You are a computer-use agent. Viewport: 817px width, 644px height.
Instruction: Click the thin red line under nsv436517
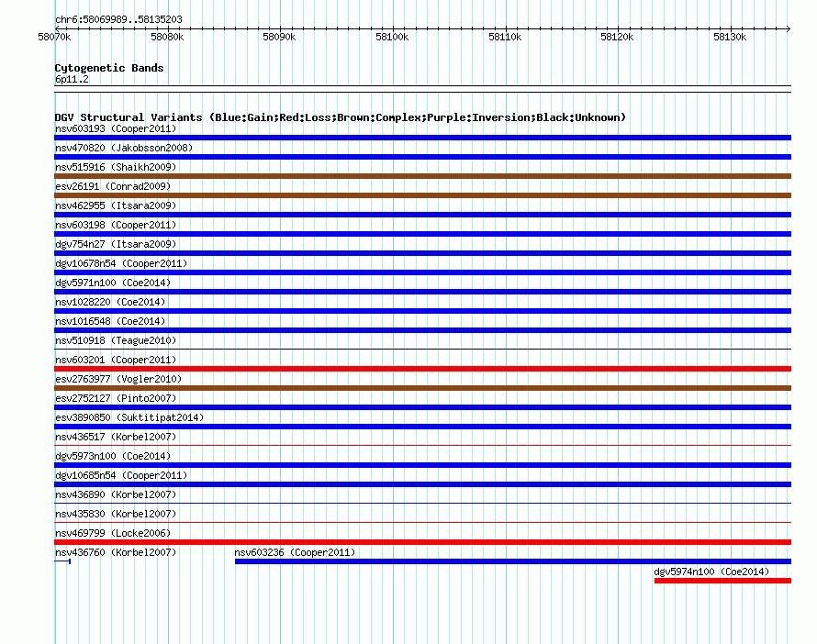click(422, 445)
